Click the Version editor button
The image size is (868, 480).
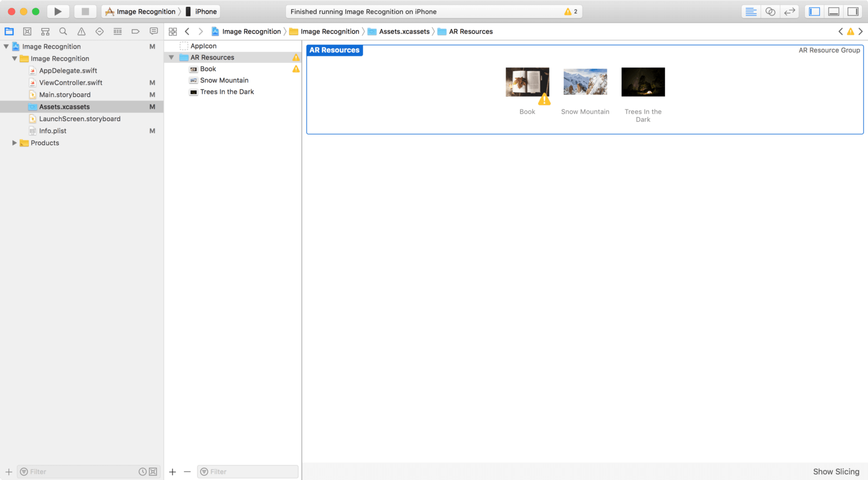789,11
